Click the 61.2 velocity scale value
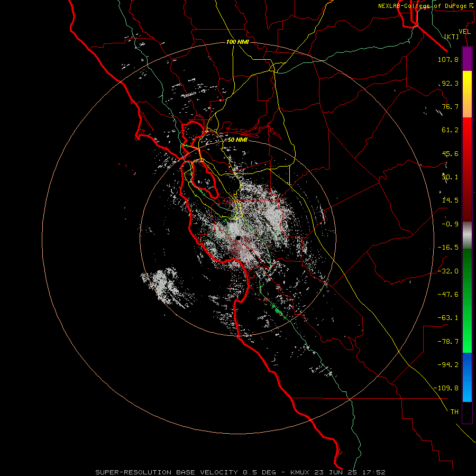This screenshot has width=476, height=476. 450,130
